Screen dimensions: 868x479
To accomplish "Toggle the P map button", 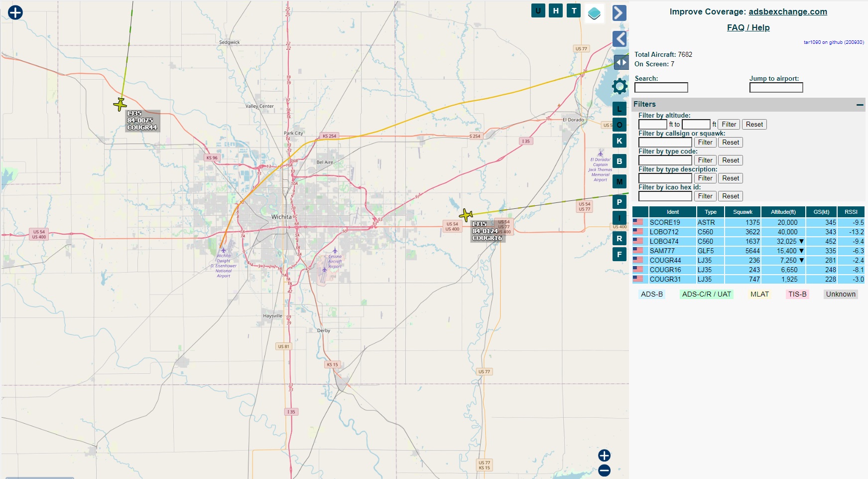I will 620,202.
